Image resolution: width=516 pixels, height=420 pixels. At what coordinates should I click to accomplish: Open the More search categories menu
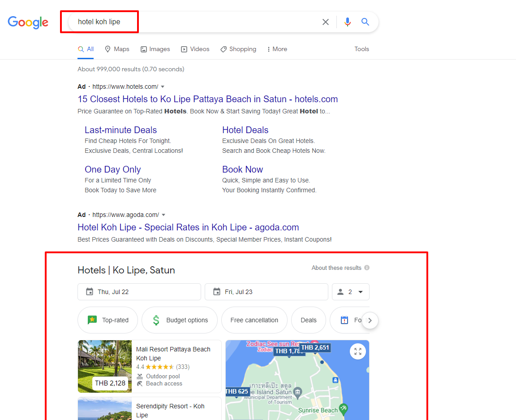tap(277, 49)
